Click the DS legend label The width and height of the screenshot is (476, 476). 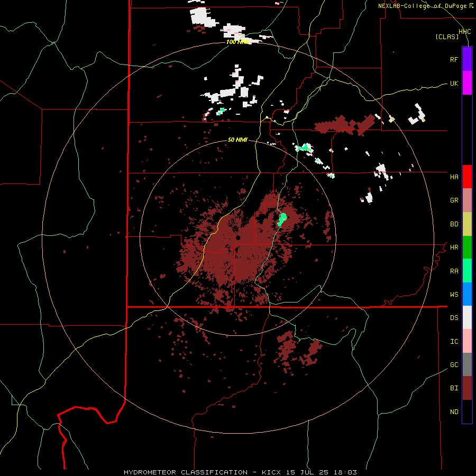pos(454,318)
